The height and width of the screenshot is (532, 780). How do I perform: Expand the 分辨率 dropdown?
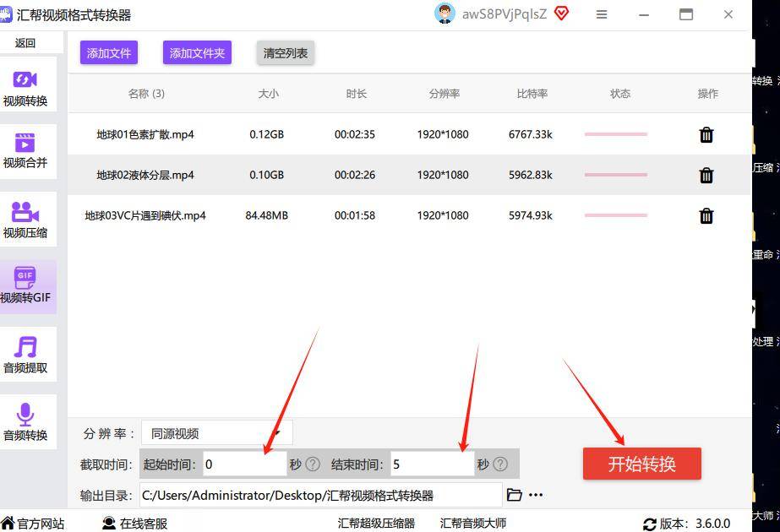[x=216, y=433]
